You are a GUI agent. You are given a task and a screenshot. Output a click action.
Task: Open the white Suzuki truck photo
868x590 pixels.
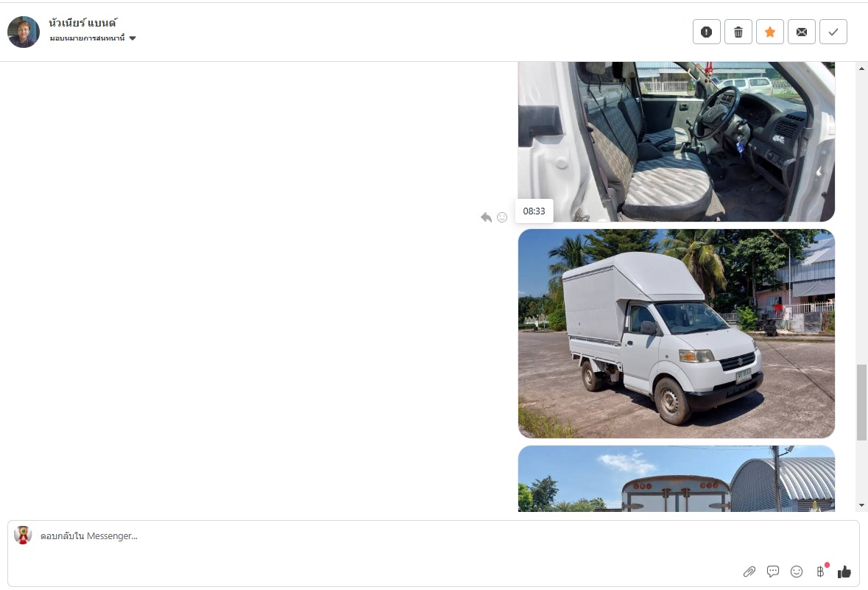pyautogui.click(x=676, y=334)
